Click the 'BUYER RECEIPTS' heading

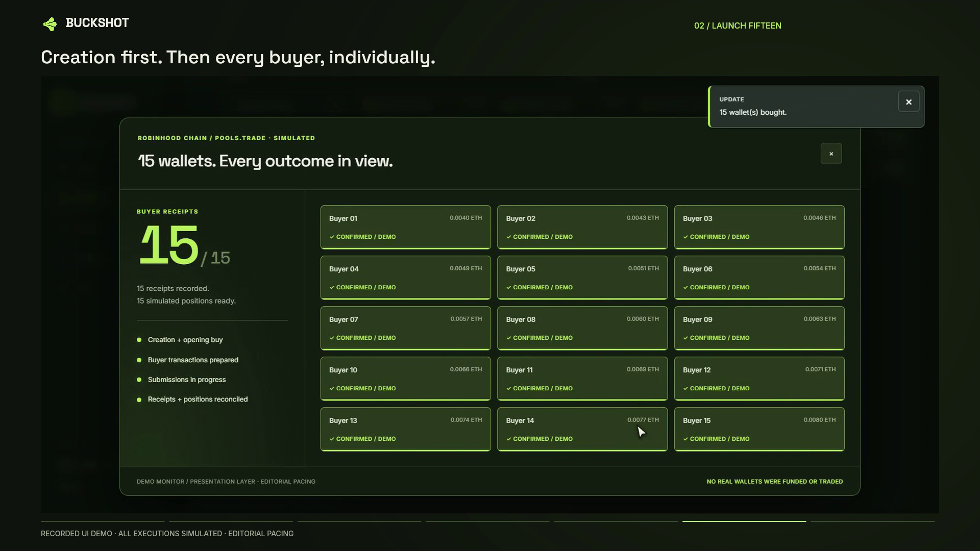click(167, 211)
